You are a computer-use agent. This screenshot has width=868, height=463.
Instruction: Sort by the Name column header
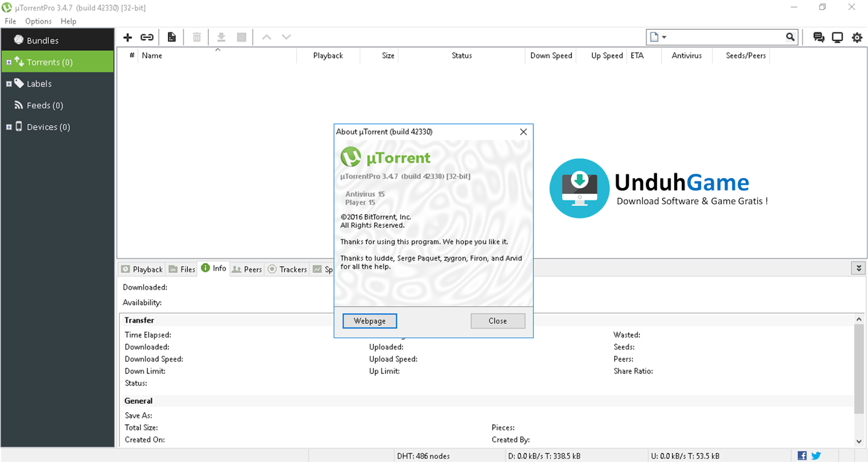tap(217, 55)
